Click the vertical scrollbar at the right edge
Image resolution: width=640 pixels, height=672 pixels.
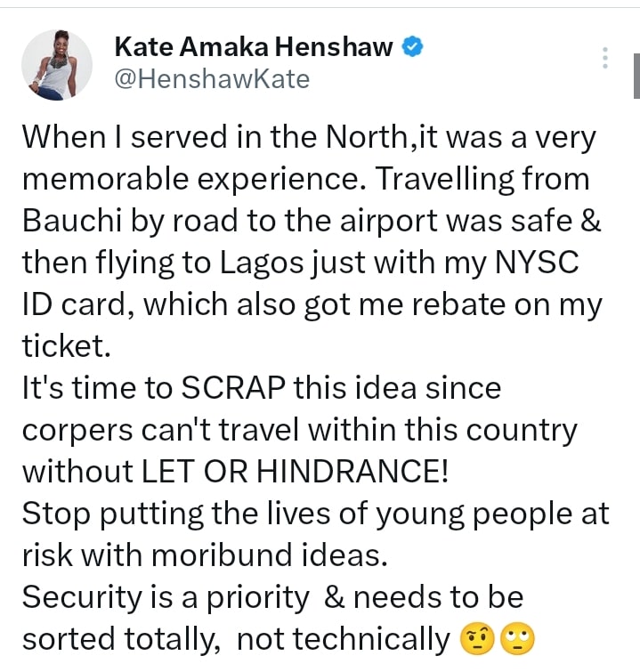pyautogui.click(x=636, y=76)
